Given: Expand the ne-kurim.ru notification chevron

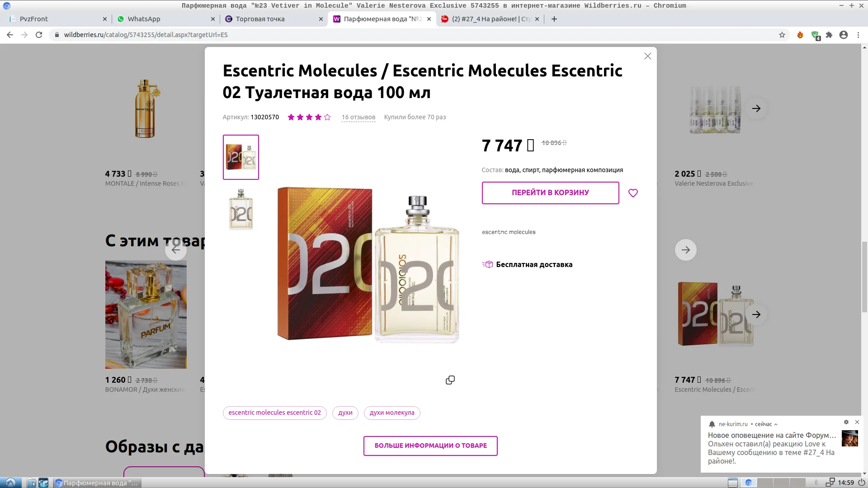Looking at the screenshot, I should click(x=776, y=424).
